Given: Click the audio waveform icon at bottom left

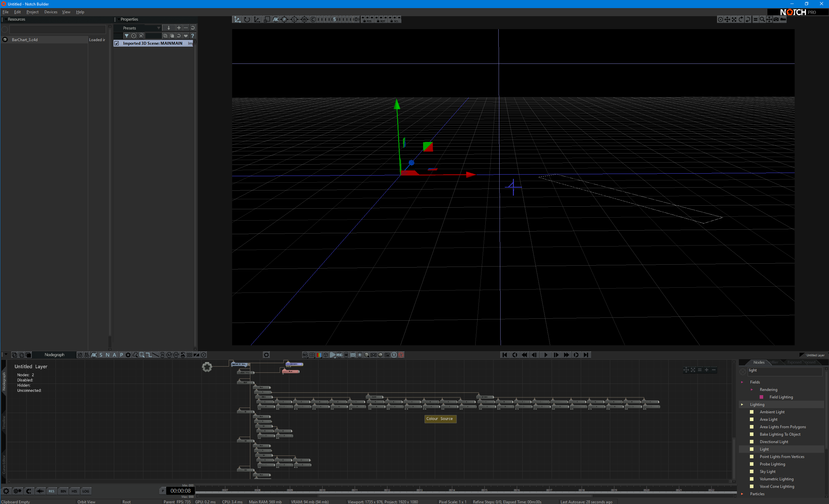Looking at the screenshot, I should (x=40, y=491).
